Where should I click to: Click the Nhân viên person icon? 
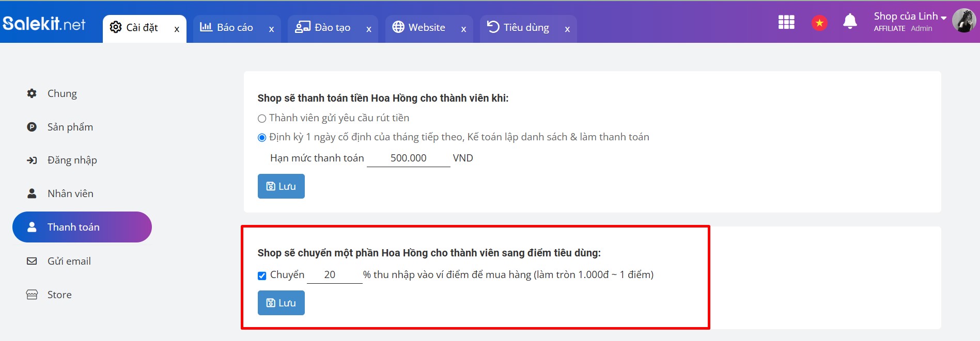[x=32, y=193]
